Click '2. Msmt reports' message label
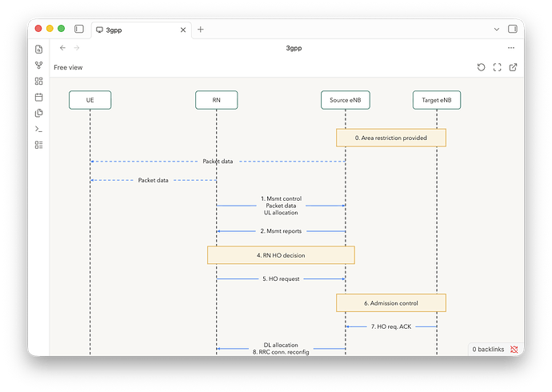This screenshot has width=552, height=392. click(x=281, y=231)
